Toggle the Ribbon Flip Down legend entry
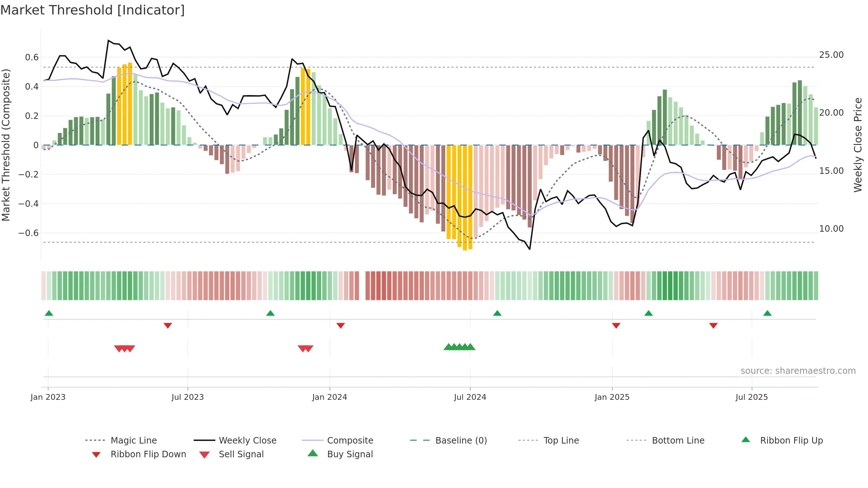The width and height of the screenshot is (868, 488). pyautogui.click(x=139, y=454)
